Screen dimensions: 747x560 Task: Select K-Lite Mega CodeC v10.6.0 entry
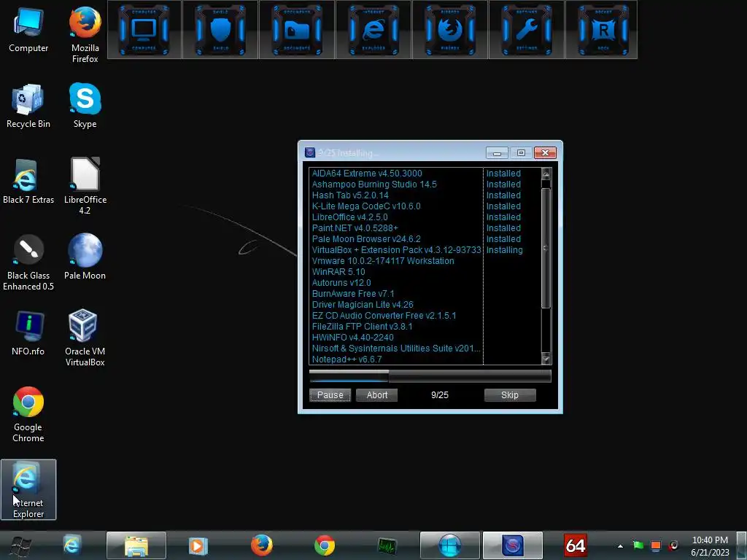(x=366, y=206)
